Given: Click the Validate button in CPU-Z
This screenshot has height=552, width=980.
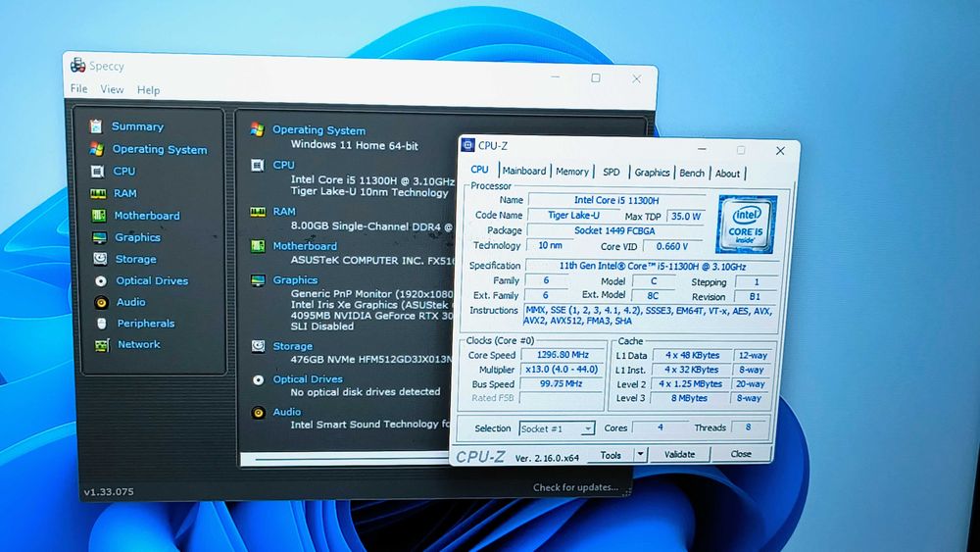Looking at the screenshot, I should point(679,455).
